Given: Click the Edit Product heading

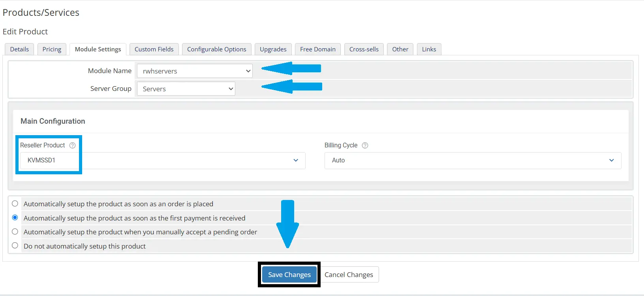Looking at the screenshot, I should (x=25, y=32).
